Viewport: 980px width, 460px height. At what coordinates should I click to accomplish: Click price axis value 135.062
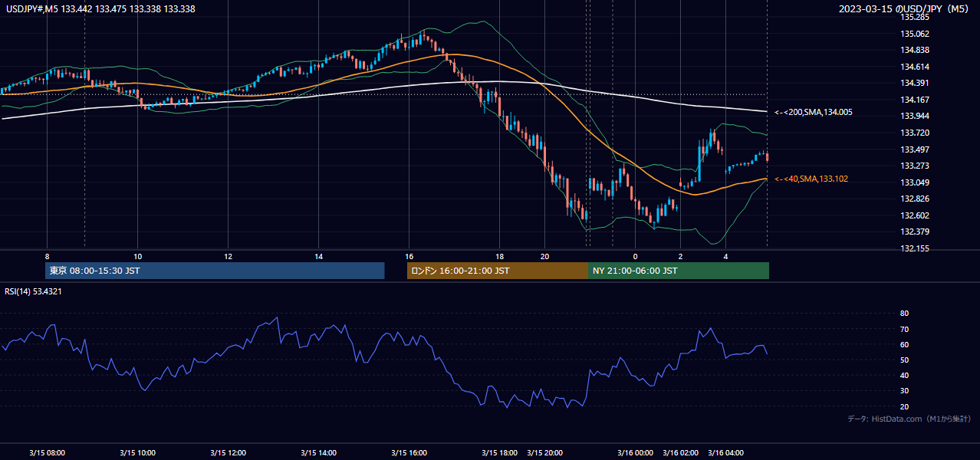[x=914, y=34]
